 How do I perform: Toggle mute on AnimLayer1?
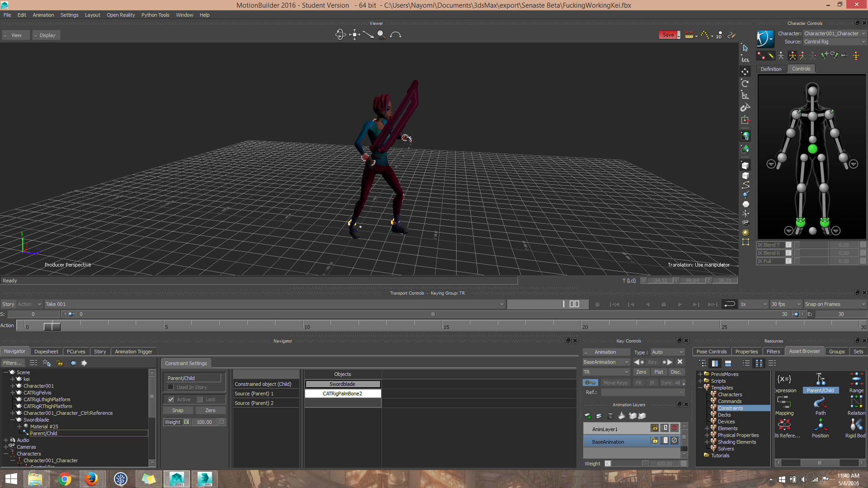(x=674, y=428)
